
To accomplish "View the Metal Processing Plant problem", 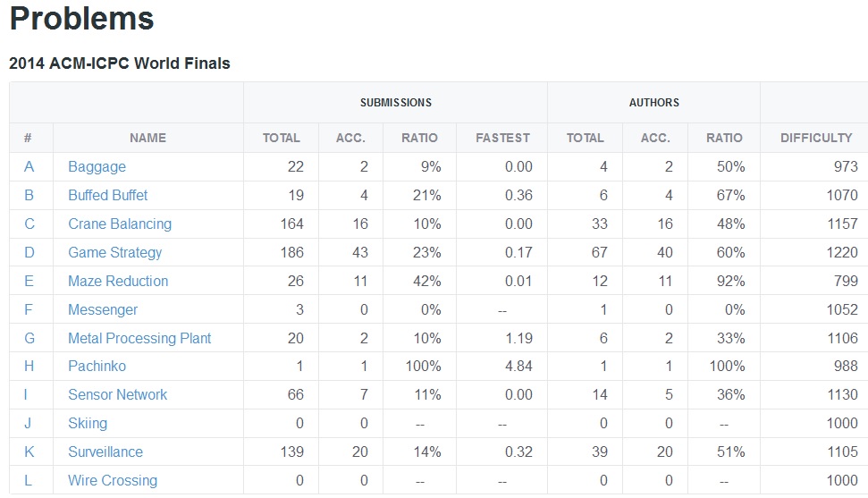I will [x=139, y=338].
